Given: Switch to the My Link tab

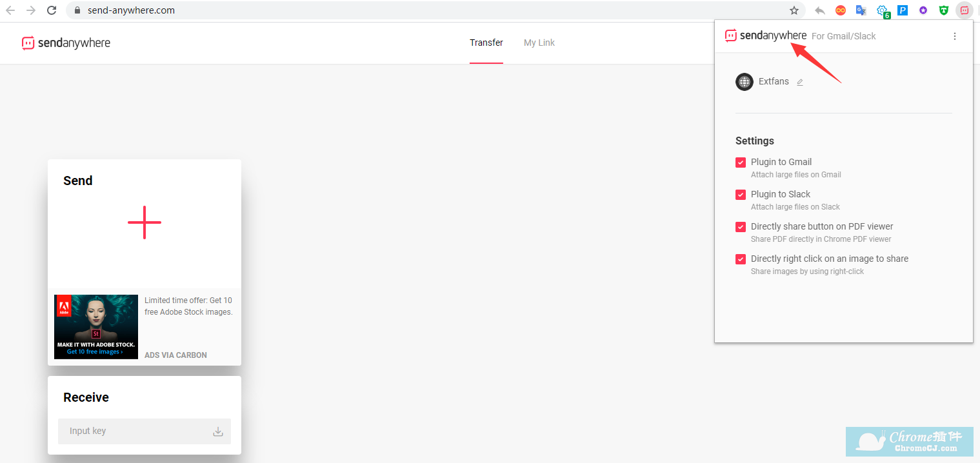Looking at the screenshot, I should tap(539, 43).
